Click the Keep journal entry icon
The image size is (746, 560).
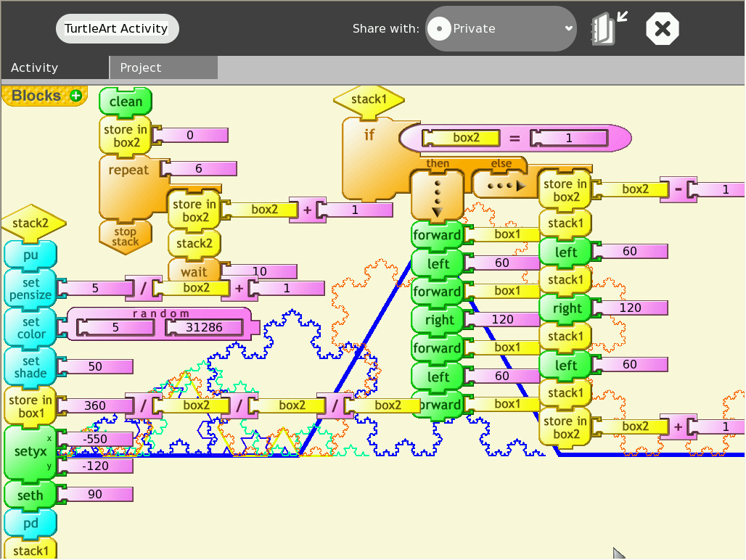pos(608,29)
